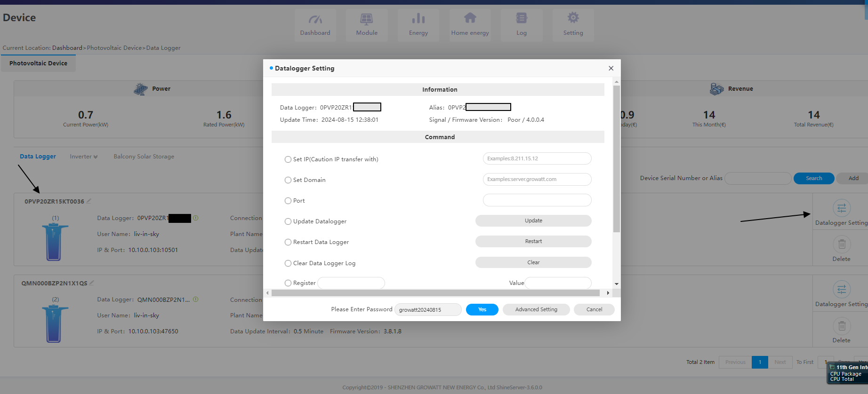Click the Add device button
868x394 pixels.
click(853, 179)
